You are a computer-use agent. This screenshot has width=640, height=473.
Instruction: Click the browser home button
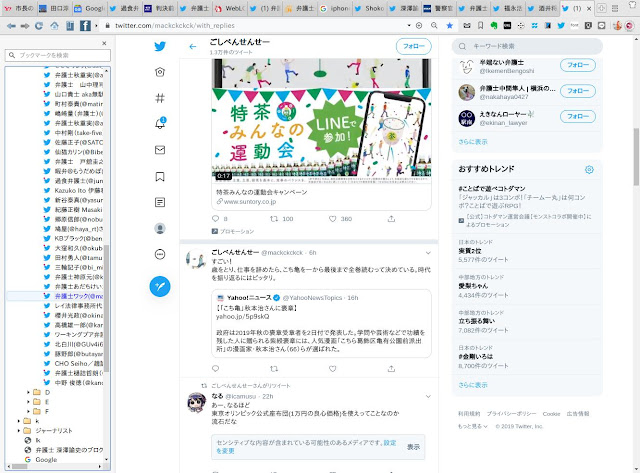54,26
